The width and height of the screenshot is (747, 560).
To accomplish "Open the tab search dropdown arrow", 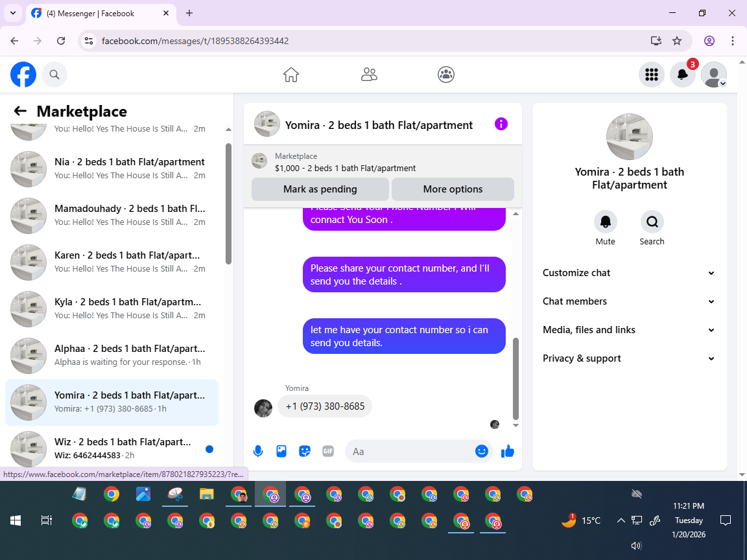I will [x=13, y=14].
